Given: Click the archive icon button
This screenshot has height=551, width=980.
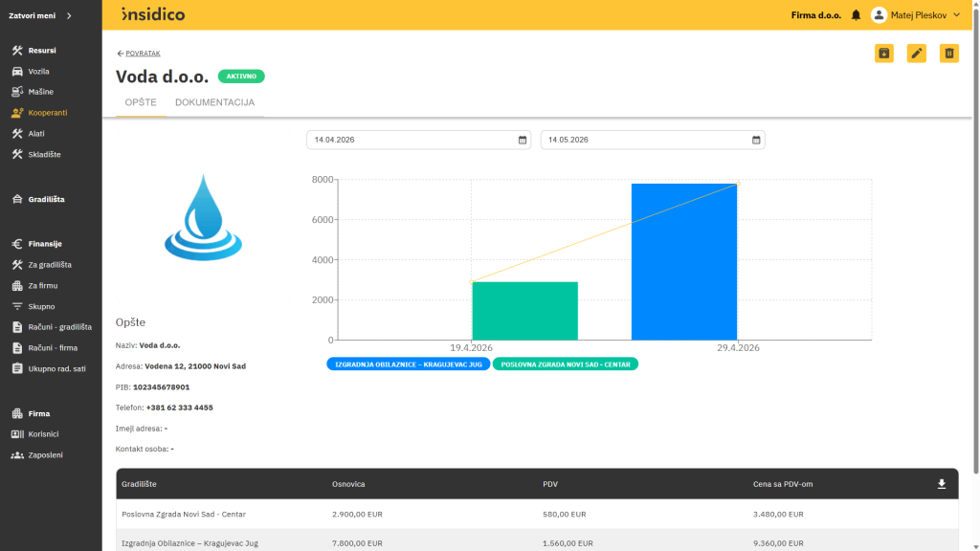Looking at the screenshot, I should point(883,54).
